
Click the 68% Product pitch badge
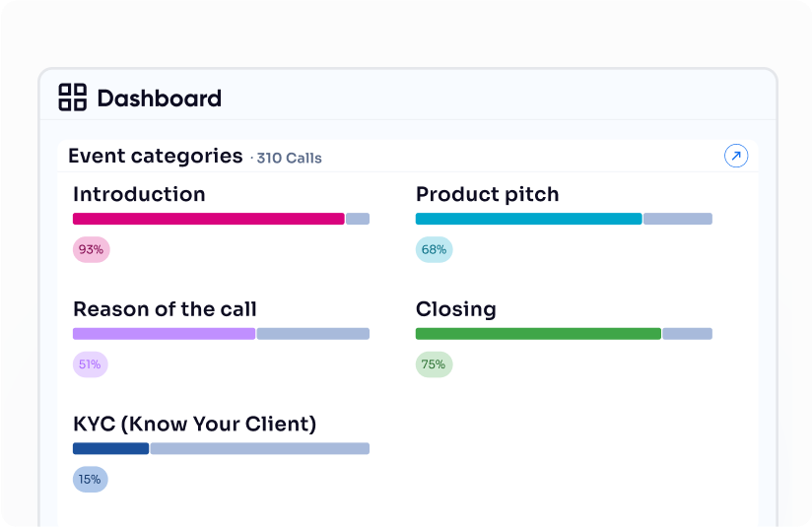click(434, 250)
